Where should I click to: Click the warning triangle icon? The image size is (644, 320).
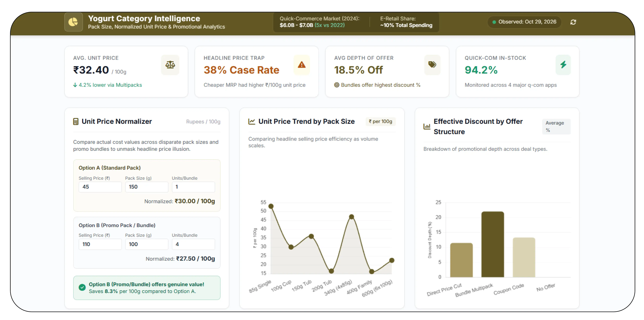pos(302,65)
